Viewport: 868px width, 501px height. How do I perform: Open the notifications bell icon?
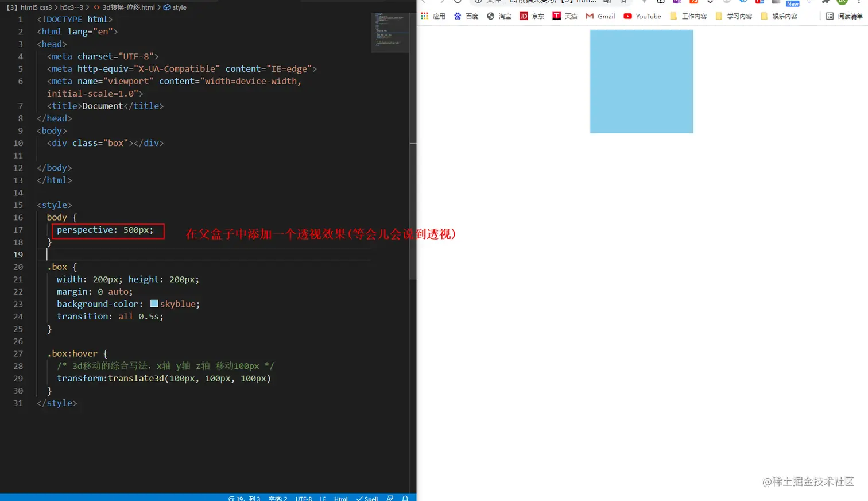[x=405, y=498]
